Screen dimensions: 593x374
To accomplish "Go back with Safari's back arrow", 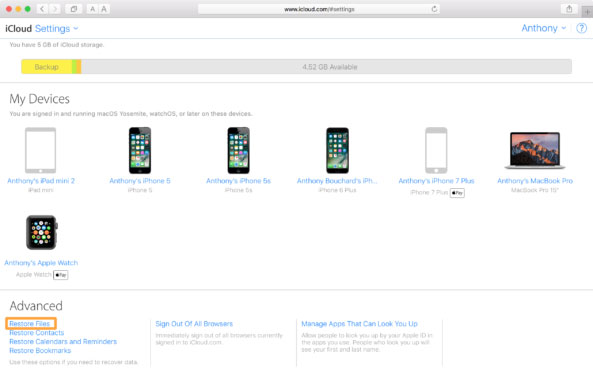I will 42,9.
